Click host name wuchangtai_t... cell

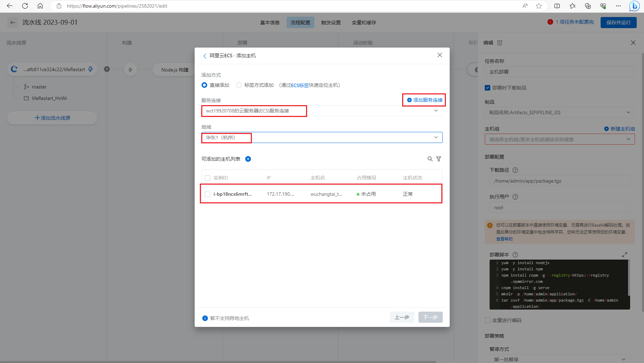tap(326, 194)
